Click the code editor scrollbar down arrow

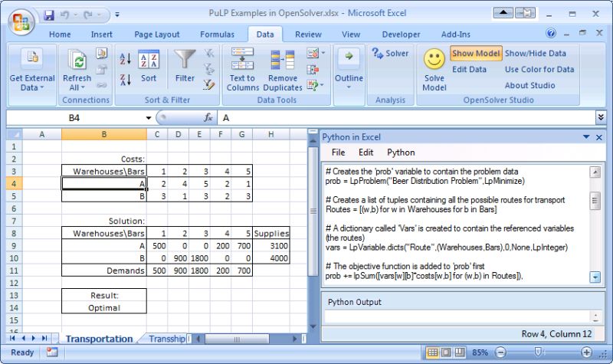tap(595, 277)
